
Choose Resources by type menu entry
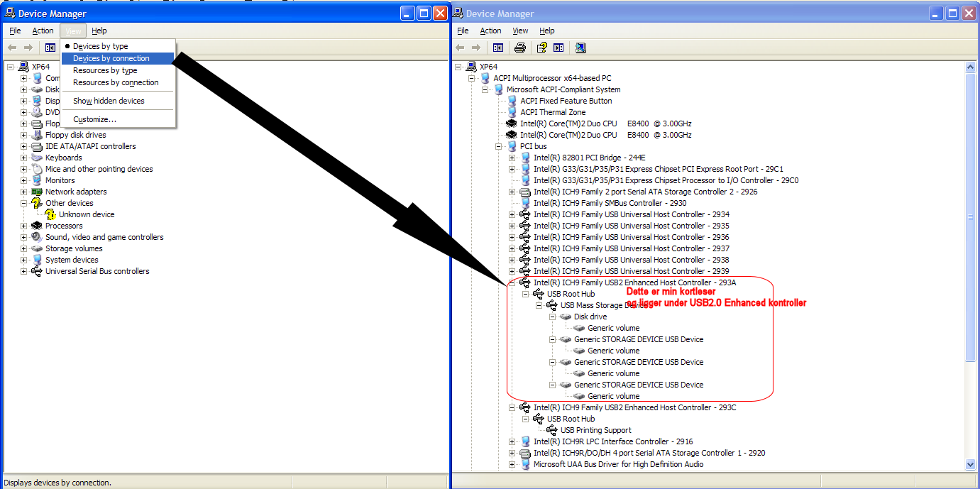(x=118, y=70)
